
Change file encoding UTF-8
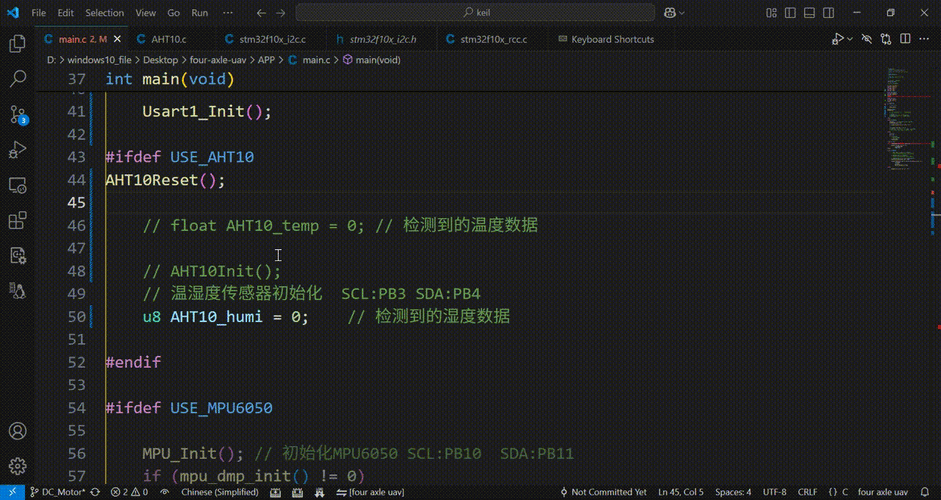774,492
